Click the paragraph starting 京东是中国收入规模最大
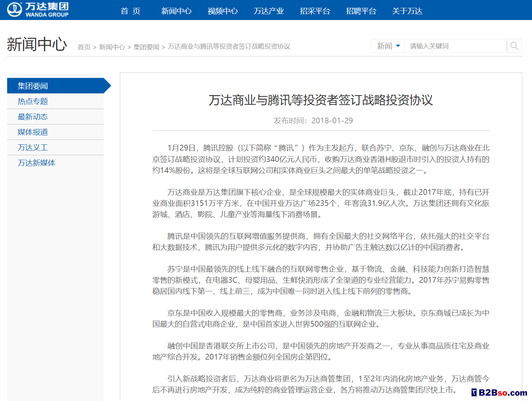 tap(321, 318)
